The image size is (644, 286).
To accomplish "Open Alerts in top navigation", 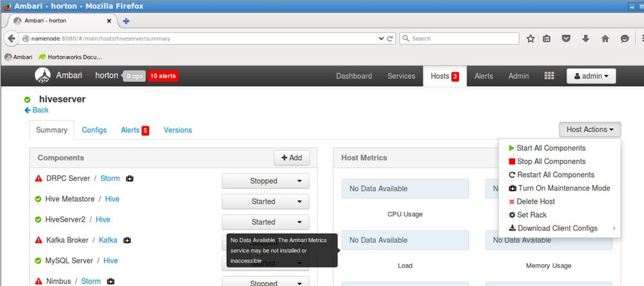I will tap(484, 76).
